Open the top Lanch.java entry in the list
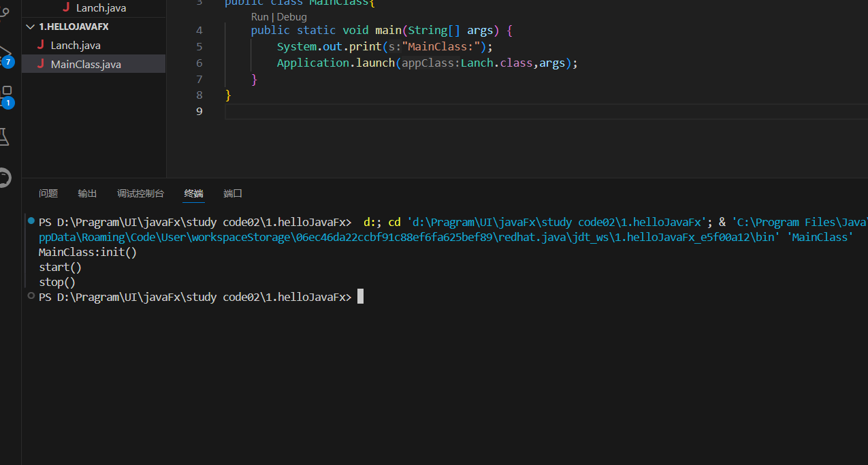The image size is (868, 465). point(101,8)
